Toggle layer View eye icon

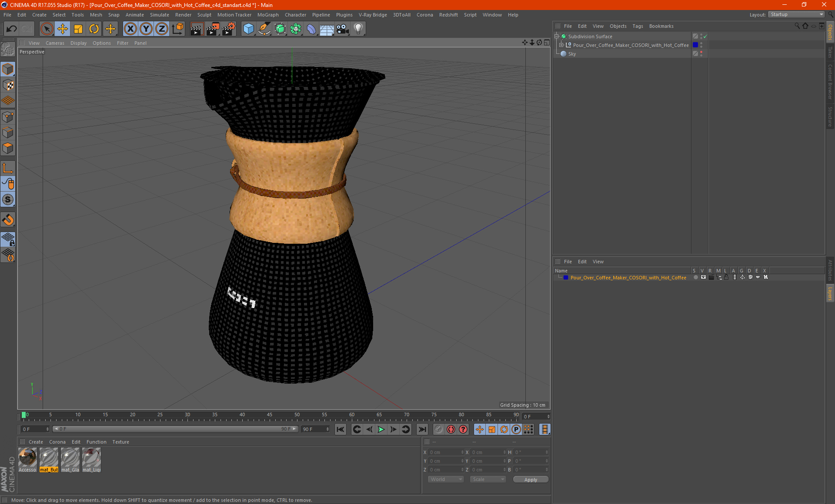703,277
